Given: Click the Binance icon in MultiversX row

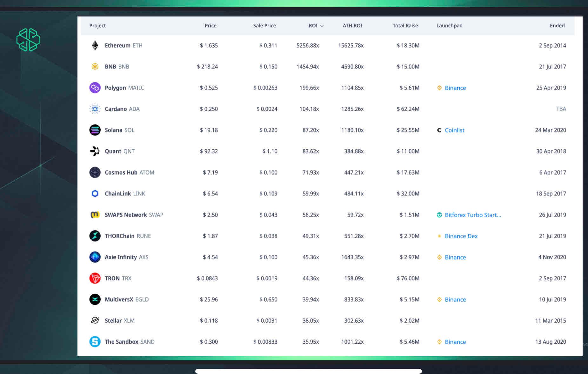Looking at the screenshot, I should click(439, 299).
